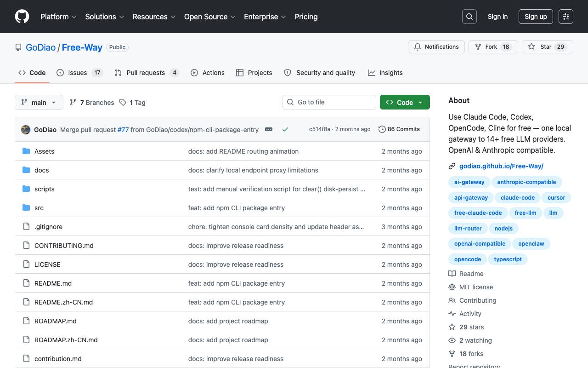This screenshot has width=588, height=368.
Task: Click the README.md file icon
Action: pyautogui.click(x=26, y=283)
